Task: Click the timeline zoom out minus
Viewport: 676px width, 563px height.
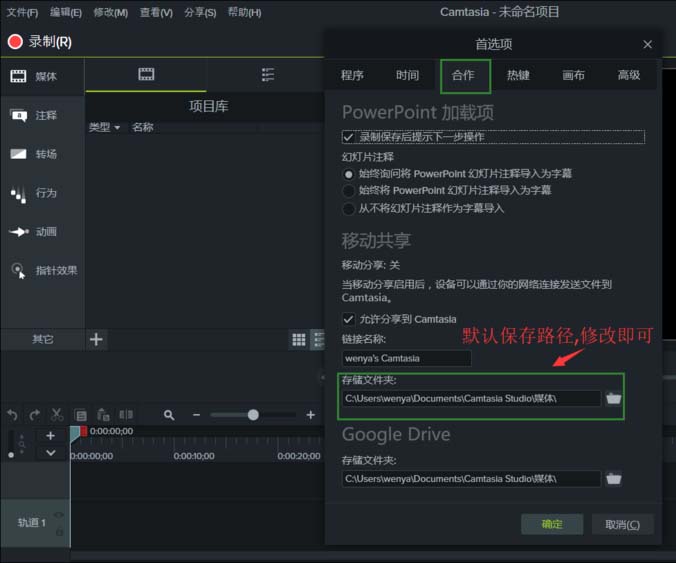Action: 196,415
